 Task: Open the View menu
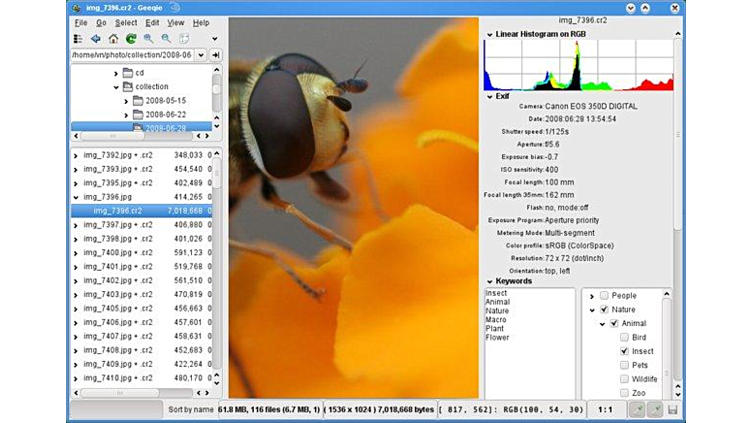coord(176,22)
